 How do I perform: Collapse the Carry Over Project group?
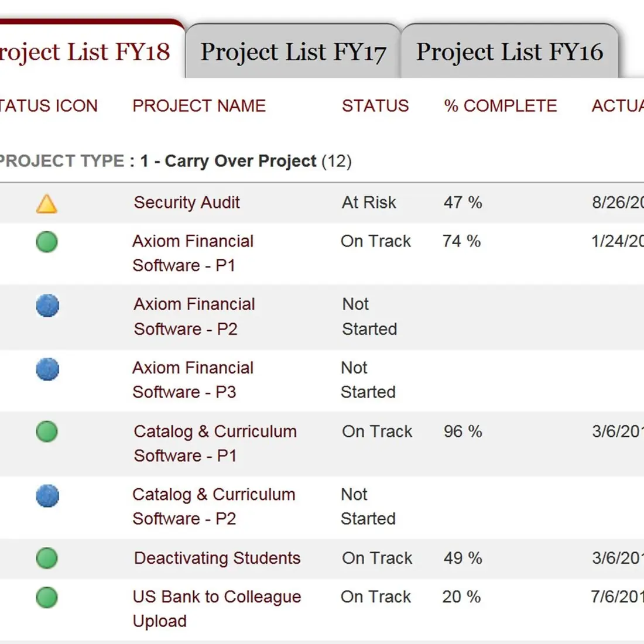point(176,161)
